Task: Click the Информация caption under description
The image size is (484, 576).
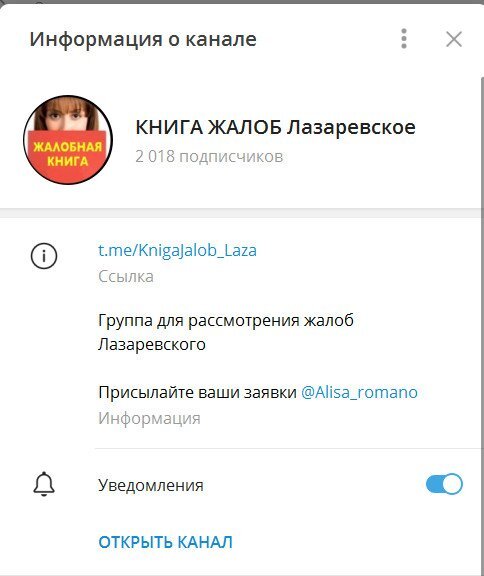Action: tap(149, 418)
